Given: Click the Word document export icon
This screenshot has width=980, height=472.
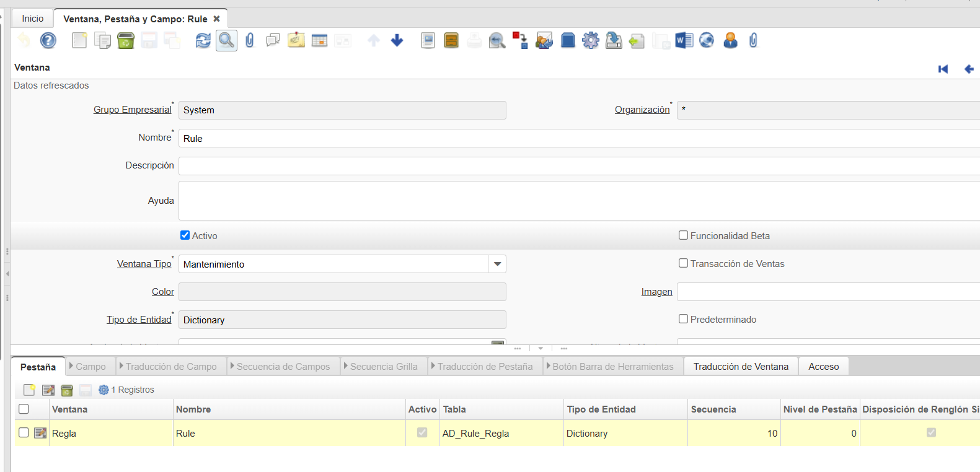Looking at the screenshot, I should click(x=684, y=41).
